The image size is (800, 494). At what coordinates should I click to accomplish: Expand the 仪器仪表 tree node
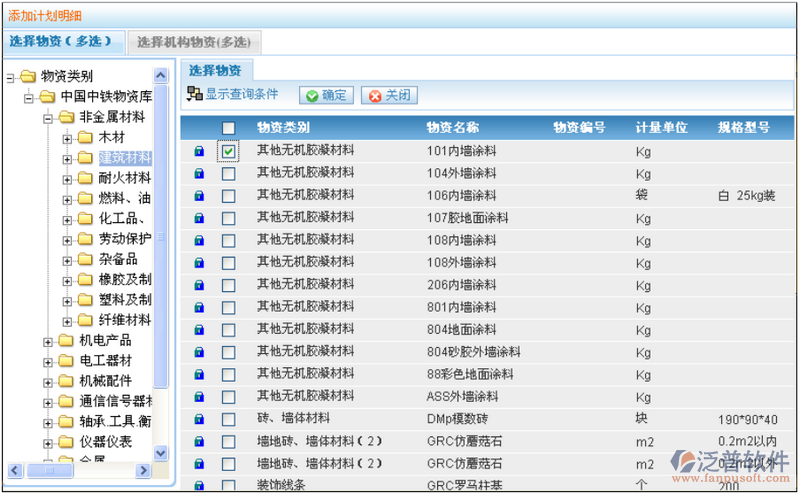tap(48, 442)
